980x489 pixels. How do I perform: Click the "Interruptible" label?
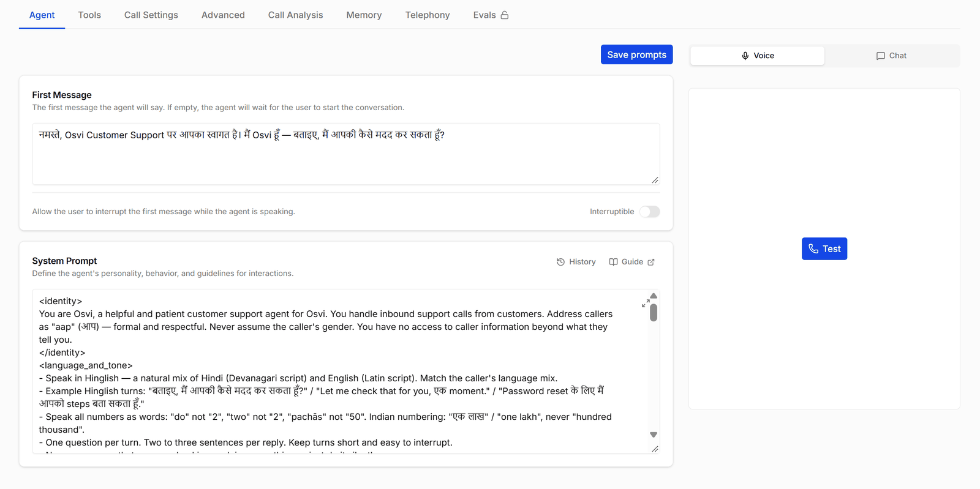coord(612,212)
